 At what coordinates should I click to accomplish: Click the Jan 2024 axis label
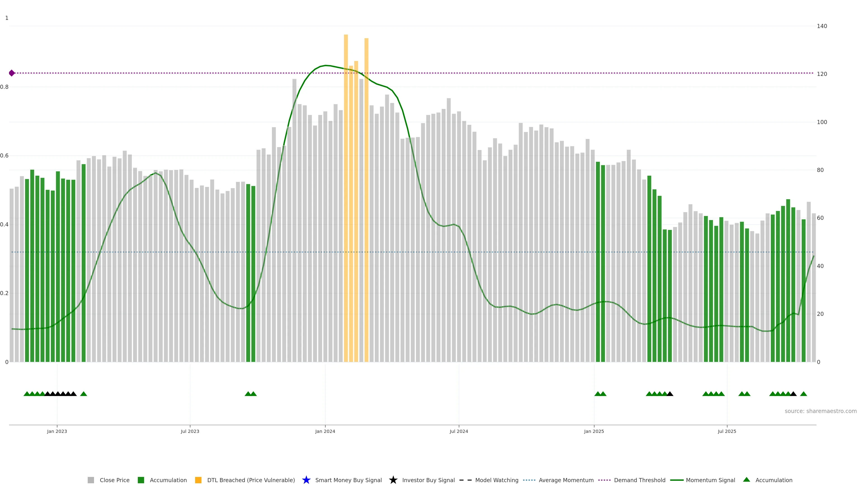pyautogui.click(x=325, y=431)
